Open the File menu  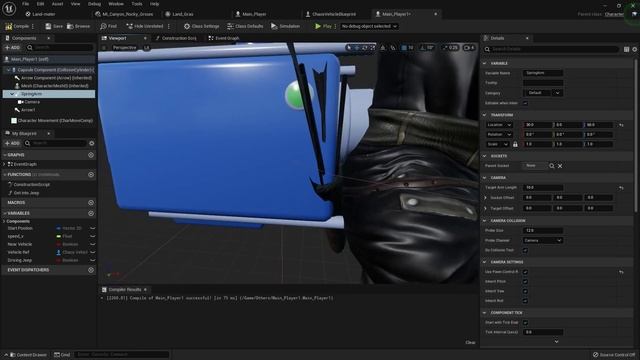25,4
